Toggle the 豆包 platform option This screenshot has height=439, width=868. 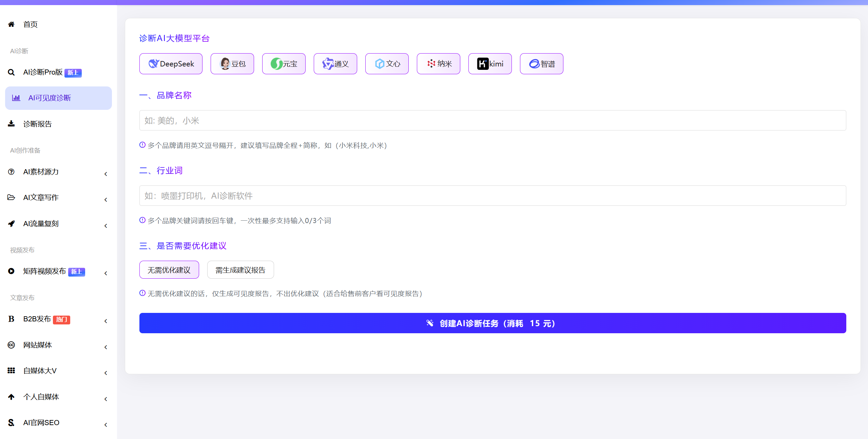pos(232,64)
